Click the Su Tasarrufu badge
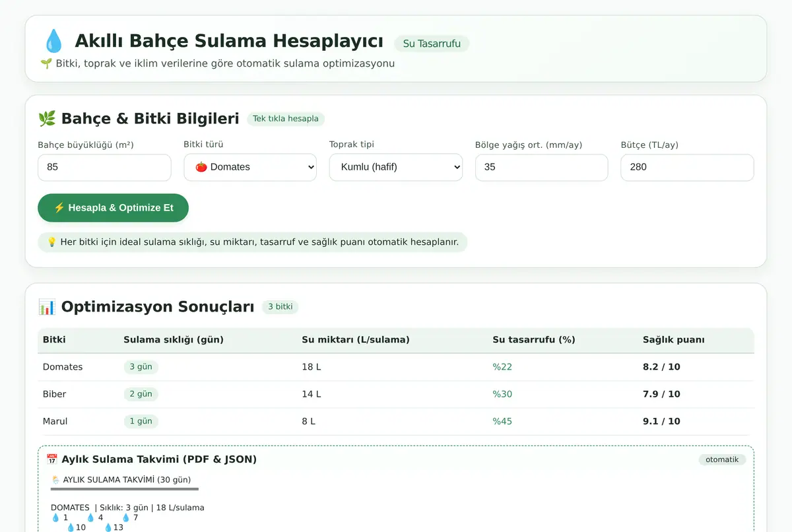792x532 pixels. tap(432, 44)
